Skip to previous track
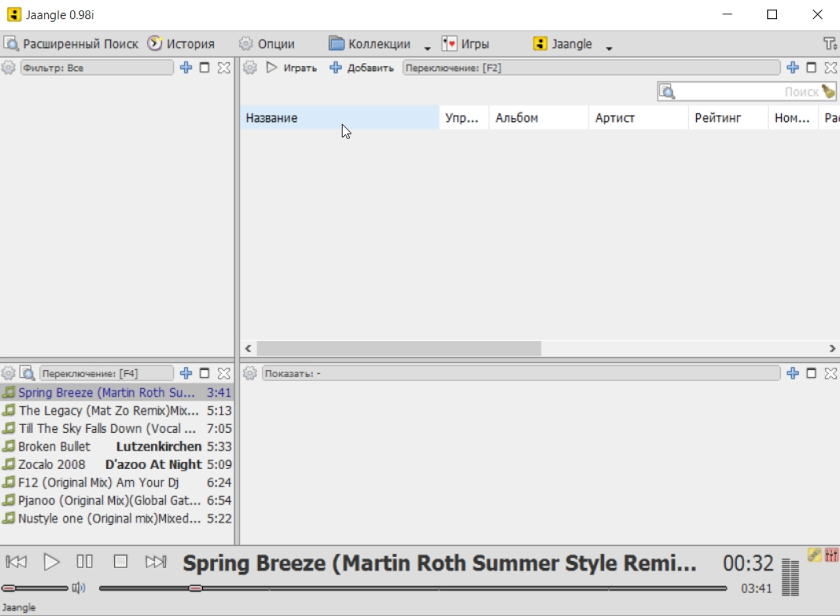Image resolution: width=840 pixels, height=616 pixels. [x=16, y=562]
